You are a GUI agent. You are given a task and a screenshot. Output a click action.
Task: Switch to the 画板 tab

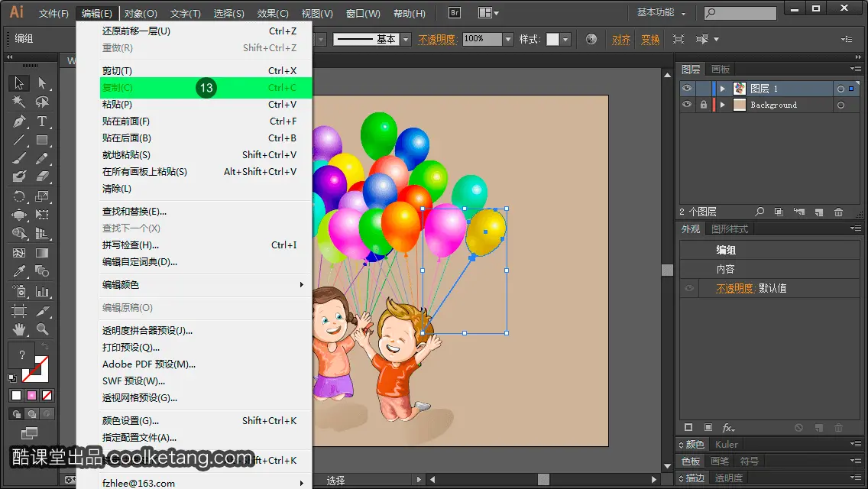point(721,70)
